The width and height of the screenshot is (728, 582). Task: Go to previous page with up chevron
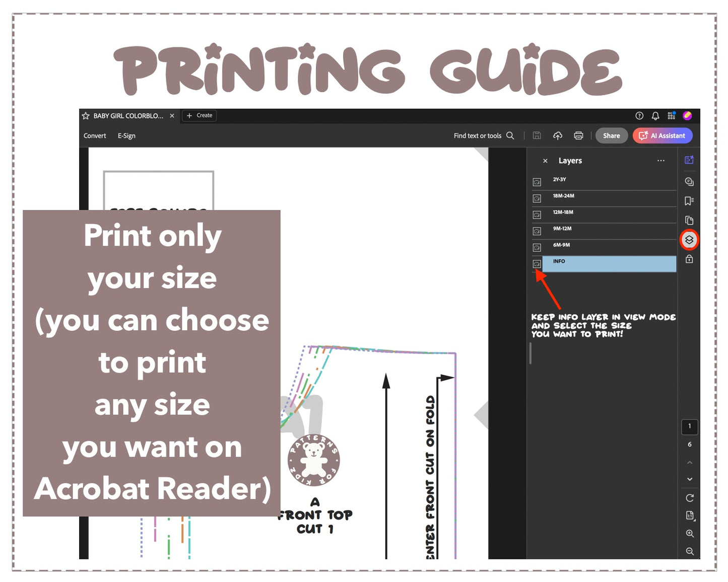click(x=690, y=462)
